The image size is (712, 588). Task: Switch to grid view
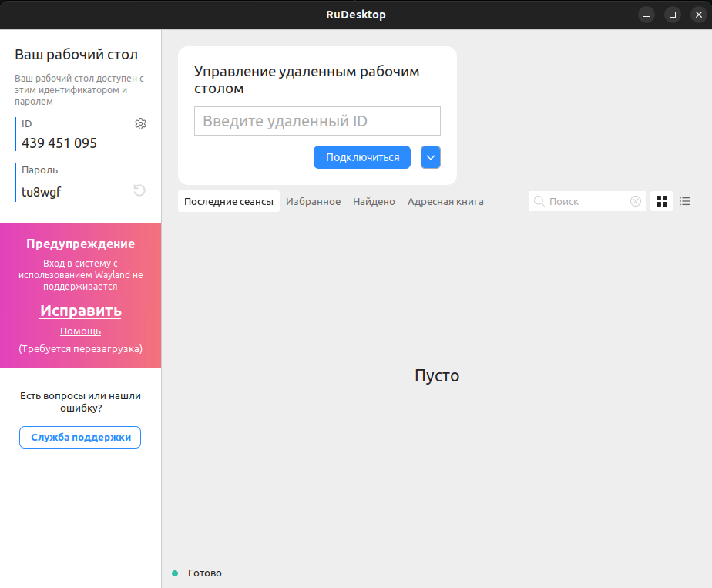tap(662, 201)
